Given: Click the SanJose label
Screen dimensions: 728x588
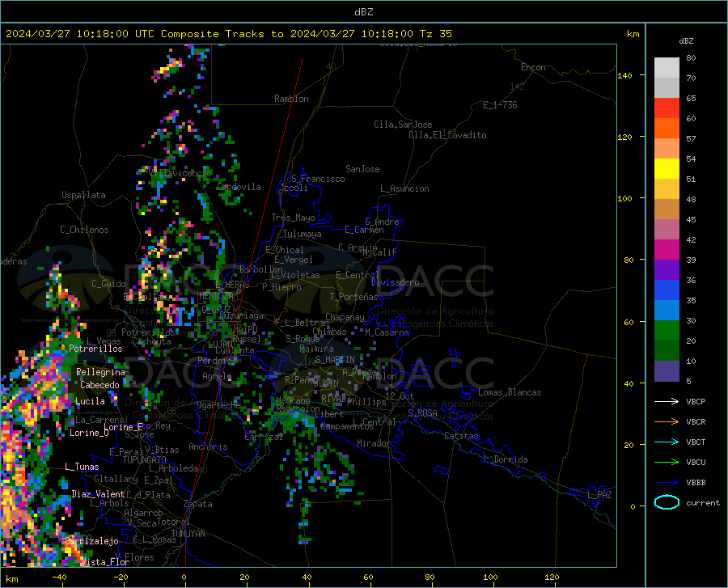Looking at the screenshot, I should (x=362, y=169).
